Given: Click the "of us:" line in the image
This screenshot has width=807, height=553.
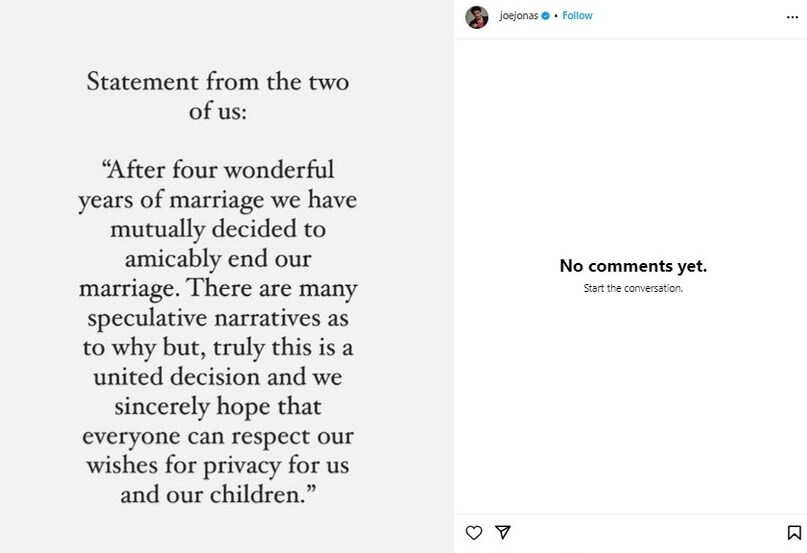Looking at the screenshot, I should [x=217, y=110].
